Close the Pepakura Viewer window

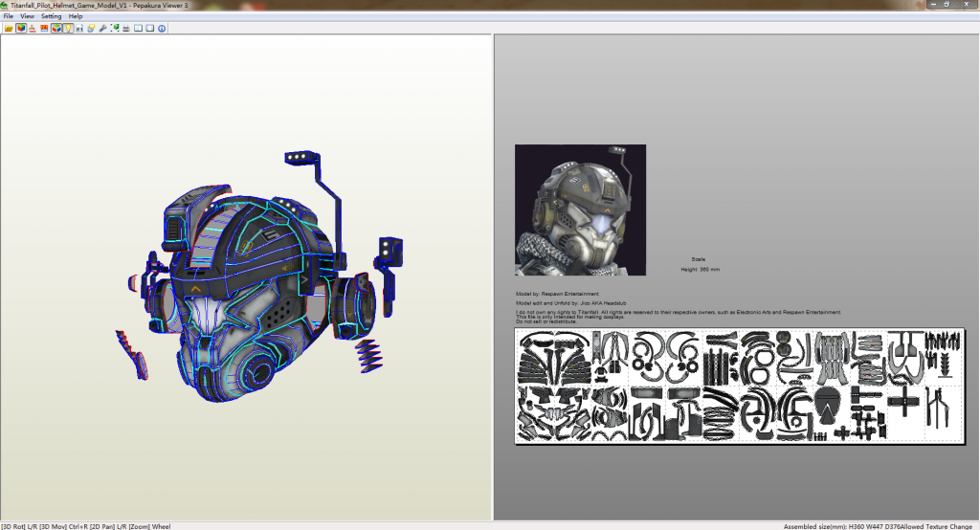coord(967,5)
